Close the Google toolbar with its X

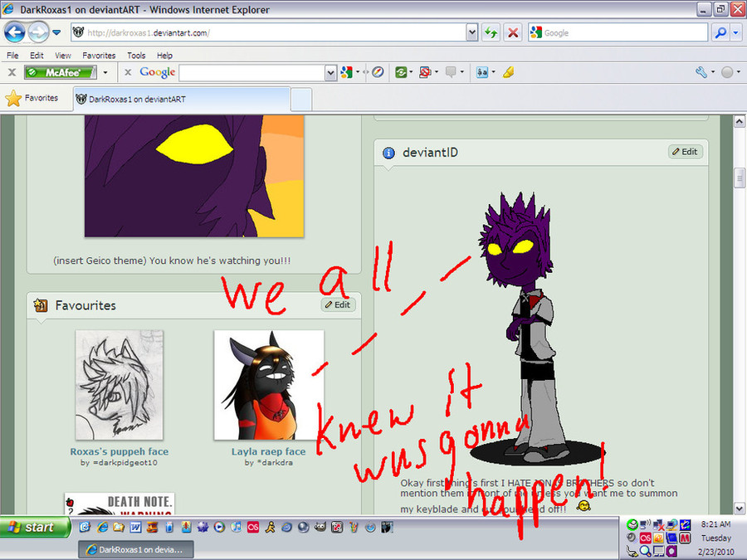click(128, 72)
